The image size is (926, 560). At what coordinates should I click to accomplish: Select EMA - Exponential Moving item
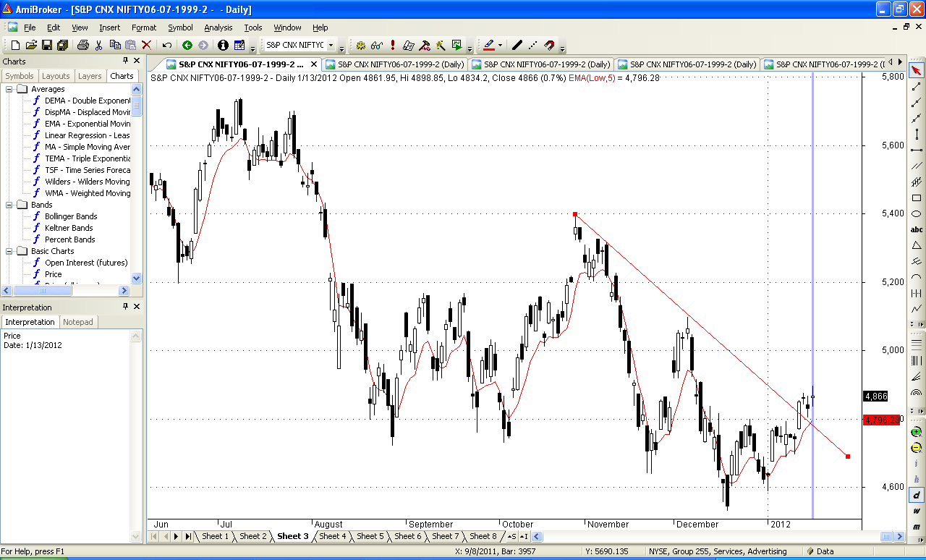[88, 124]
